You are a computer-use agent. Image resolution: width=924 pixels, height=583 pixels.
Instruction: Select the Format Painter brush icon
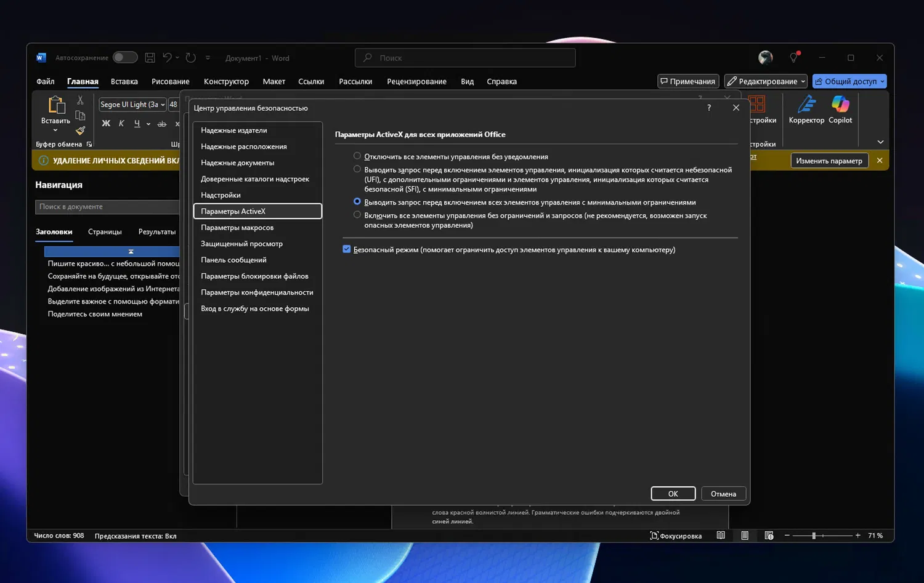[80, 130]
